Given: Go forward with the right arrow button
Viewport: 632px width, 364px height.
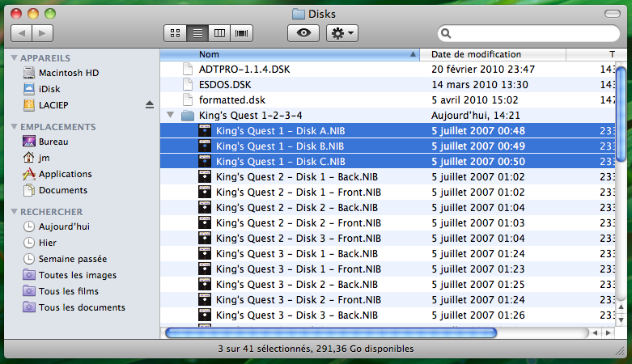Looking at the screenshot, I should tap(43, 33).
